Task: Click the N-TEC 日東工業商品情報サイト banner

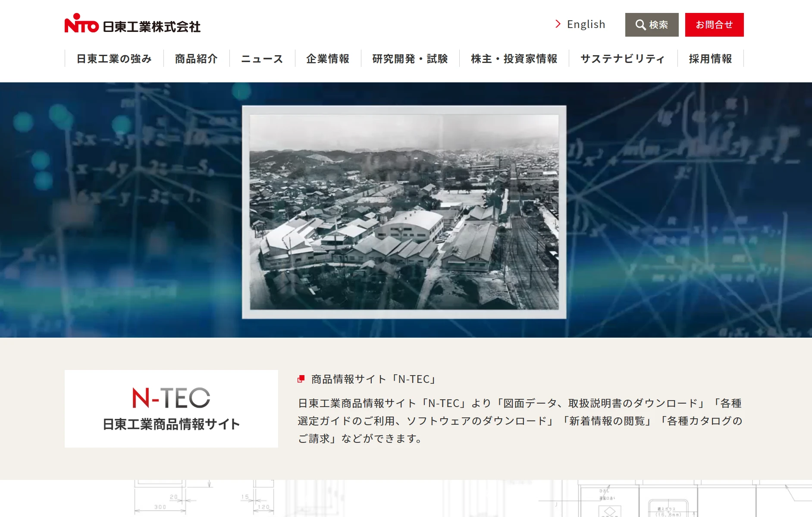Action: click(x=171, y=408)
